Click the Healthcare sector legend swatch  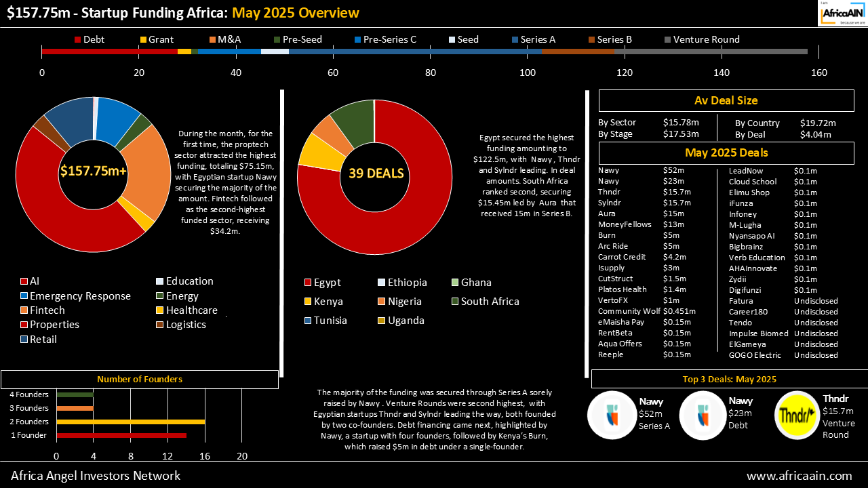coord(160,310)
